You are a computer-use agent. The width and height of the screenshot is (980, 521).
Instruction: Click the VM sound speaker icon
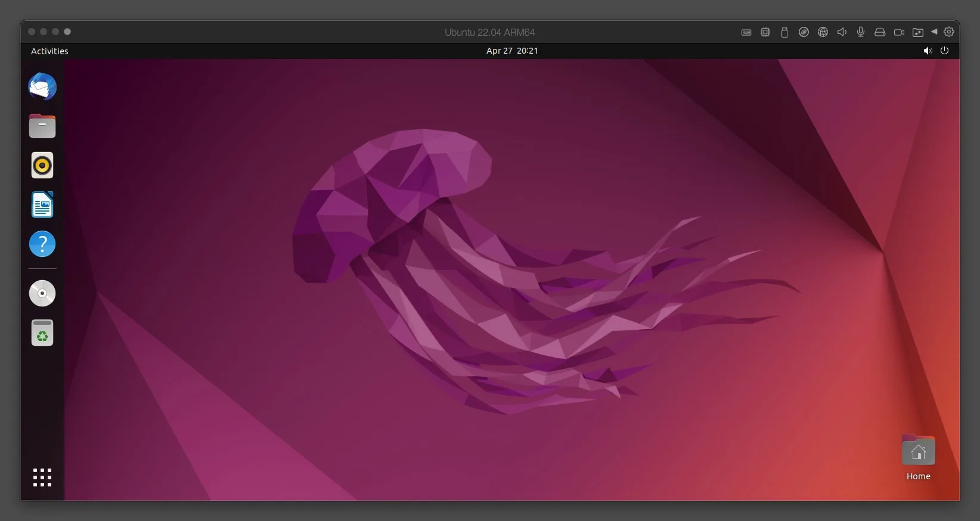pos(842,32)
